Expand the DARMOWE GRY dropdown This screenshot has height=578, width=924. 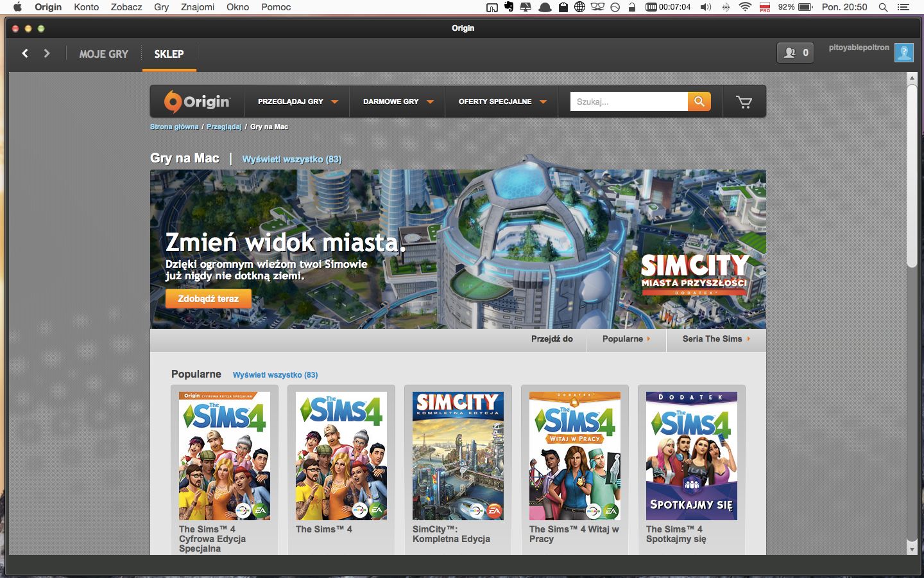tap(398, 101)
